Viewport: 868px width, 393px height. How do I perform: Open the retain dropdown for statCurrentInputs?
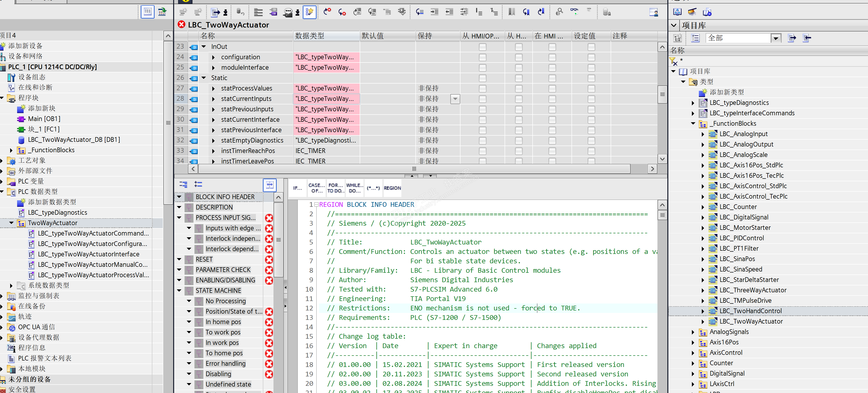coord(455,99)
